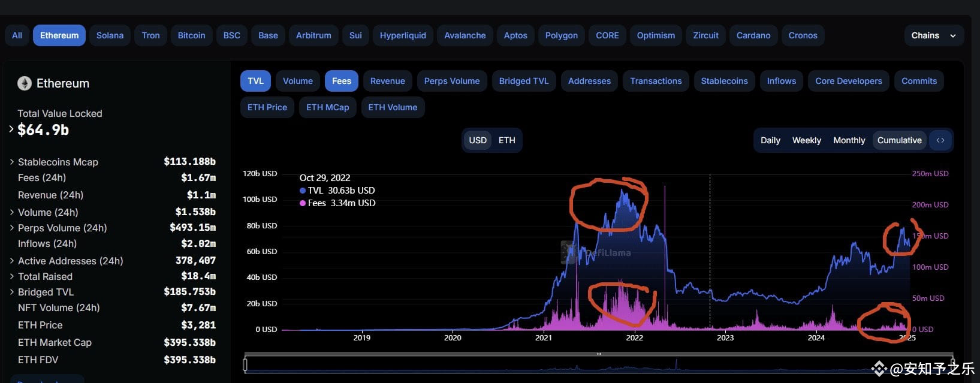Switch to the Zircuit chain
This screenshot has width=980, height=383.
tap(706, 35)
